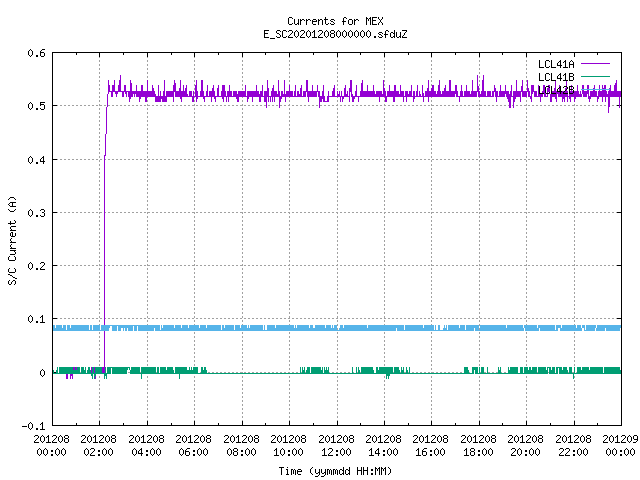Click the green LCL41B legend line sample
The height and width of the screenshot is (480, 640).
pos(595,77)
